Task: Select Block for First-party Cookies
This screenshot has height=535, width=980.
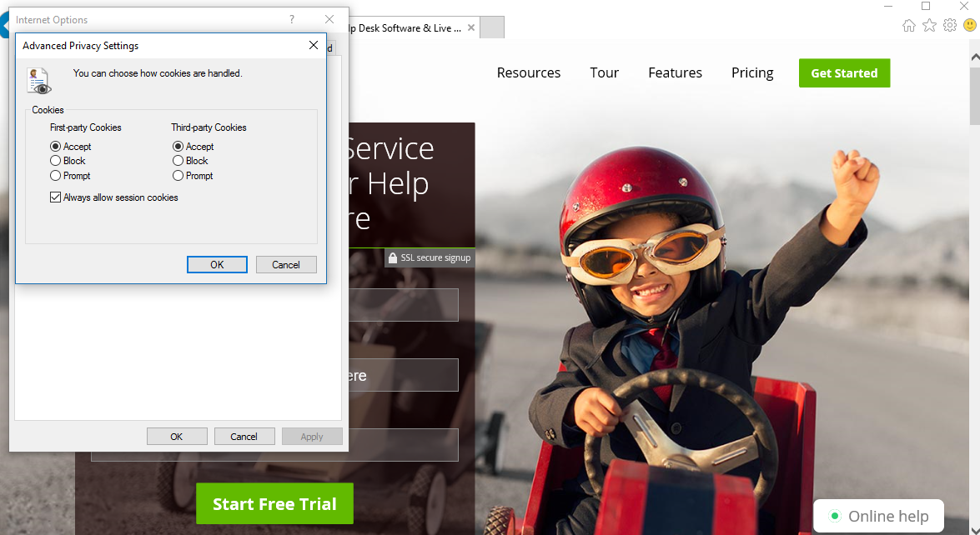Action: point(56,161)
